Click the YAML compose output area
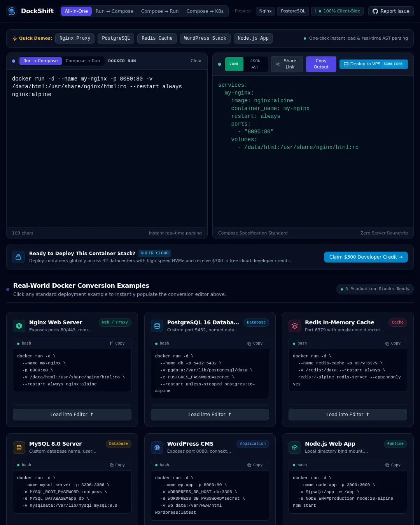 313,152
